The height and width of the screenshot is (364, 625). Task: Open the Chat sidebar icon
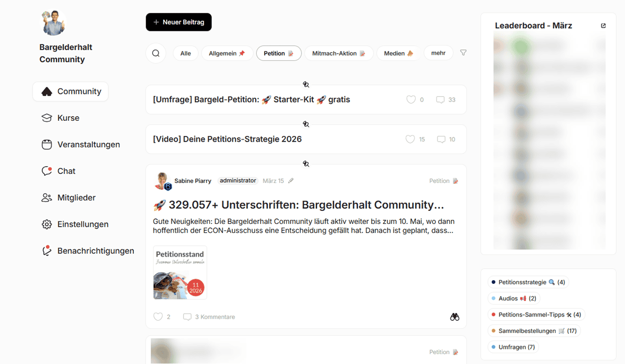(46, 171)
